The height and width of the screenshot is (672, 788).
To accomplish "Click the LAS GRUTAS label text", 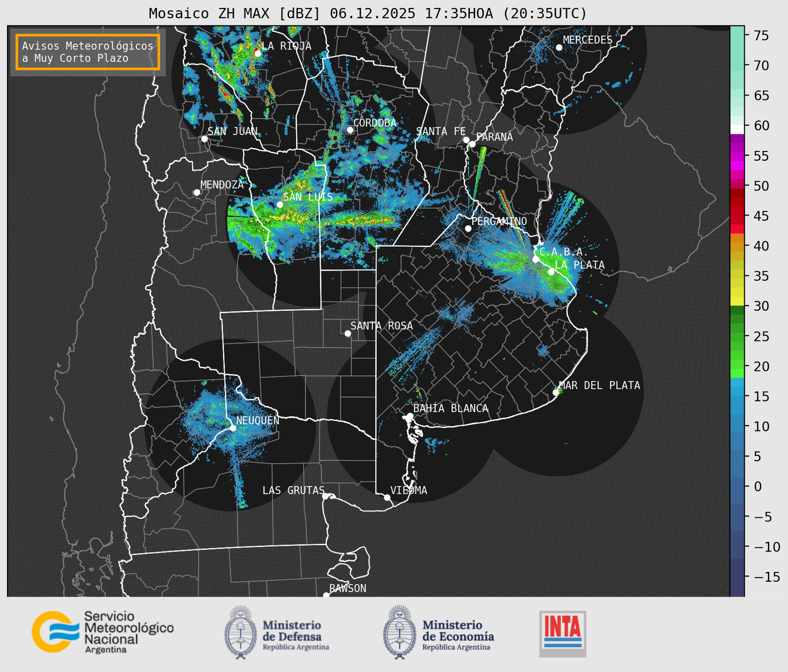I will [x=293, y=490].
